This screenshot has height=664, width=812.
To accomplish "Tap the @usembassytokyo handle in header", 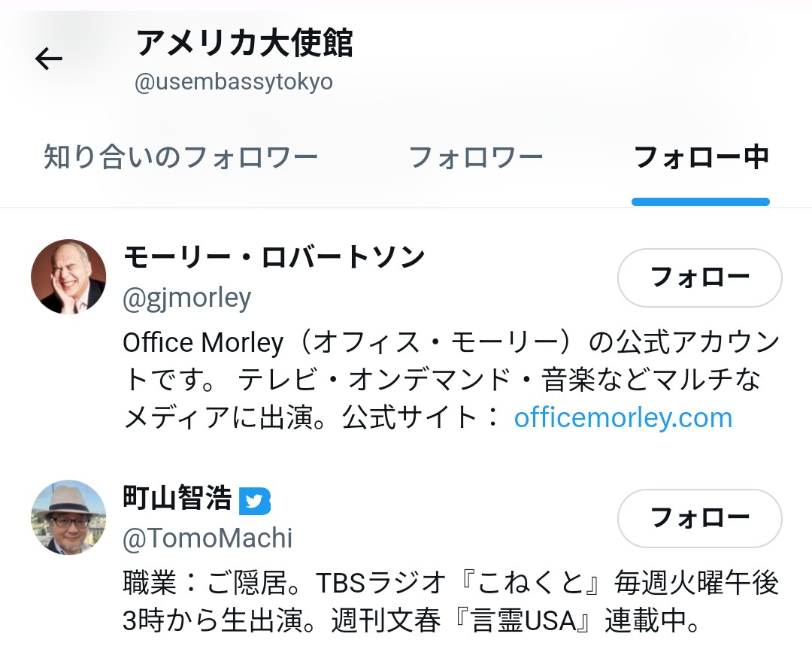I will coord(233,82).
